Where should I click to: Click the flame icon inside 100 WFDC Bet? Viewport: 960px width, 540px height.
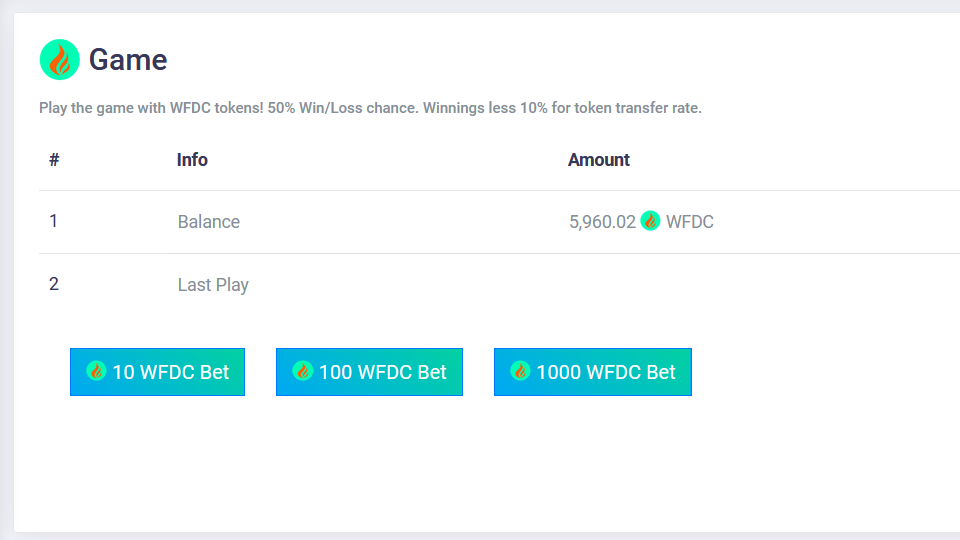(x=302, y=371)
